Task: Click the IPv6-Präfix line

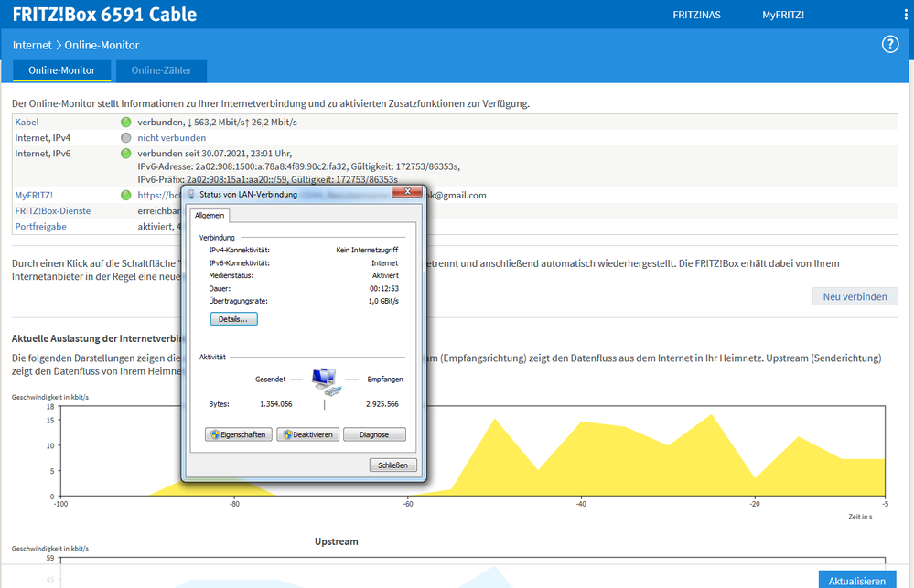Action: pos(267,179)
